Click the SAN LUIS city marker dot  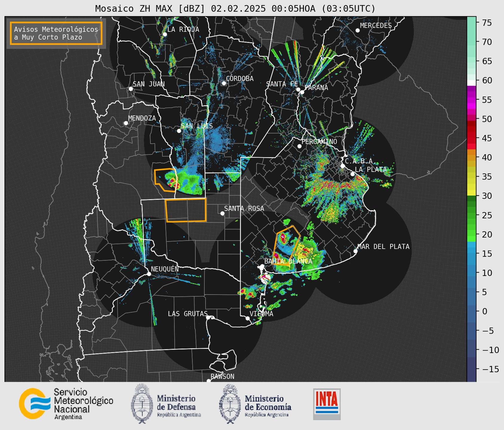point(179,131)
